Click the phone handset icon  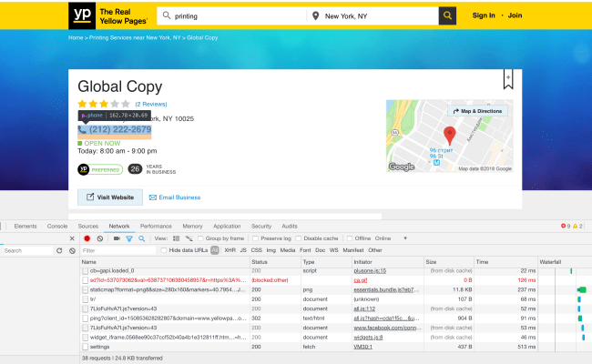(x=82, y=130)
